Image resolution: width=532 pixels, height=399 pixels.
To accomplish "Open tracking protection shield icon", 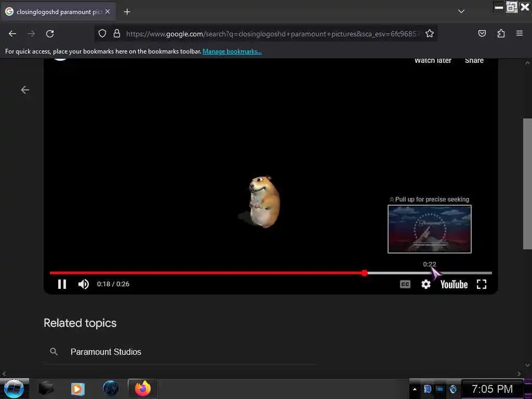I will tap(102, 34).
